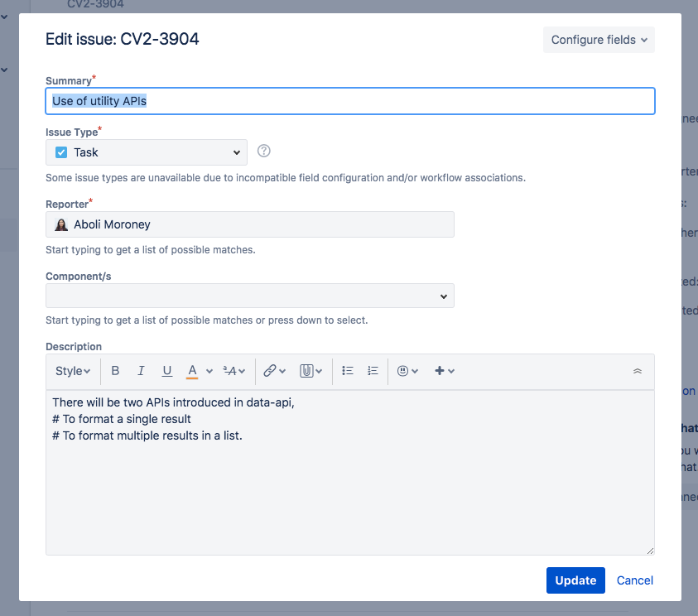698x616 pixels.
Task: Click the Update button
Action: pyautogui.click(x=575, y=580)
